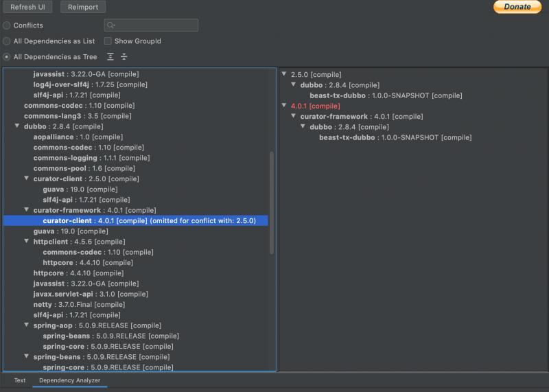
Task: Collapse the dubbo 2.8.4 node in left tree
Action: pos(16,126)
